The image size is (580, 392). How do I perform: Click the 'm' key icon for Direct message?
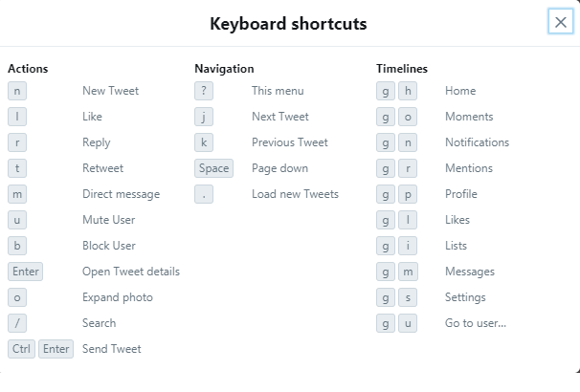coord(17,194)
